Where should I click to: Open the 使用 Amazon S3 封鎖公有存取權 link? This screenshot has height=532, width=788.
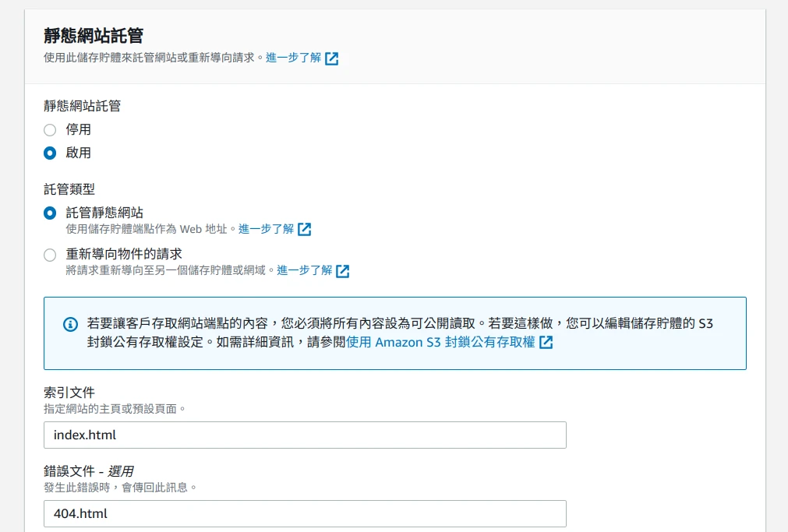click(x=440, y=342)
